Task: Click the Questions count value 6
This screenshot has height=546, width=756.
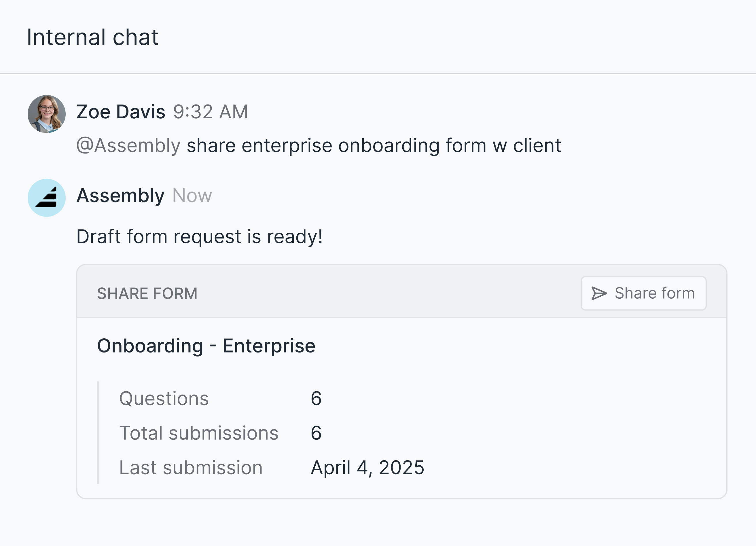Action: click(x=316, y=398)
